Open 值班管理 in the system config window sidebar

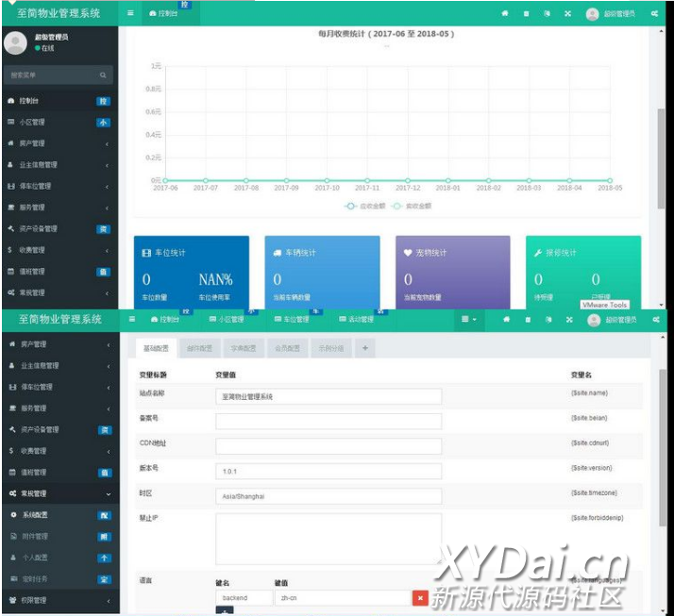pyautogui.click(x=60, y=473)
